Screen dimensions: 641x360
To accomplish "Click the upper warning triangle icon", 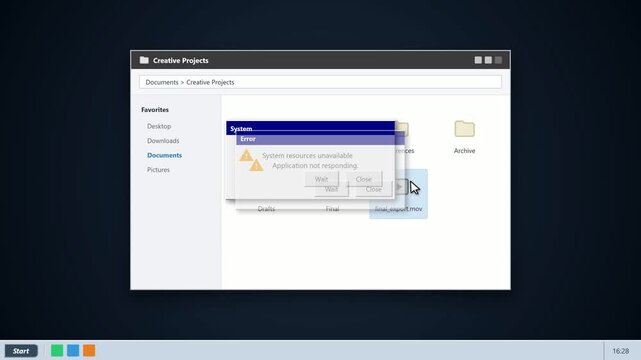I will coord(246,156).
